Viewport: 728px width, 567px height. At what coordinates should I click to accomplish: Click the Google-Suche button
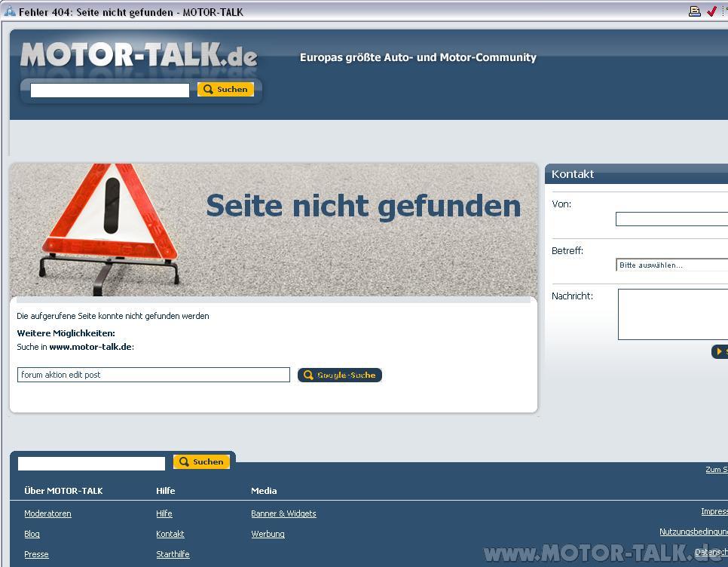340,375
